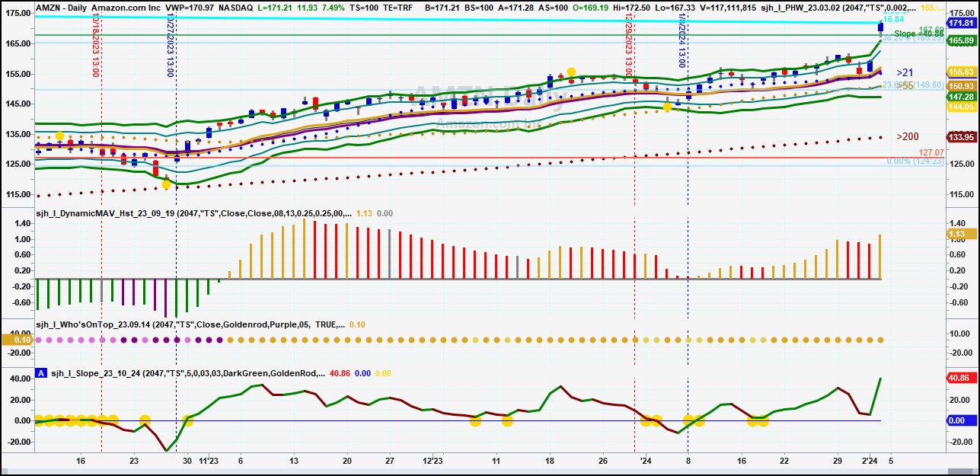Image resolution: width=980 pixels, height=476 pixels.
Task: Click the 10/18/2023 13:00 red time marker
Action: coord(96,45)
